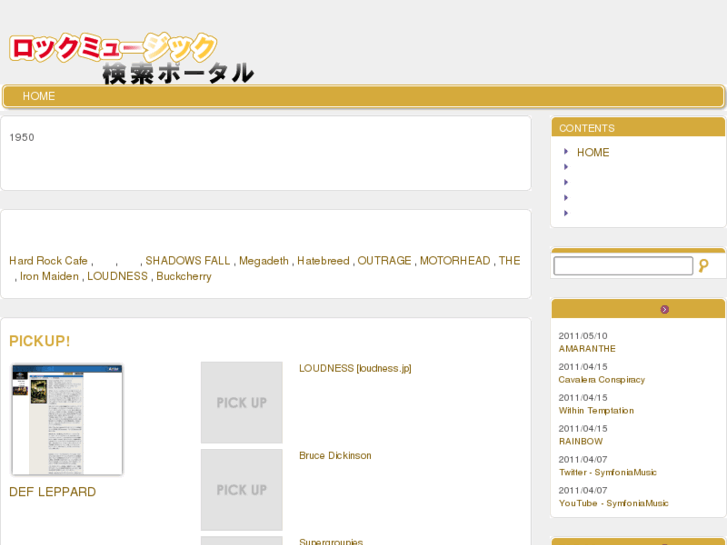Viewport: 727px width, 545px height.
Task: Open the THE tag link
Action: [510, 261]
